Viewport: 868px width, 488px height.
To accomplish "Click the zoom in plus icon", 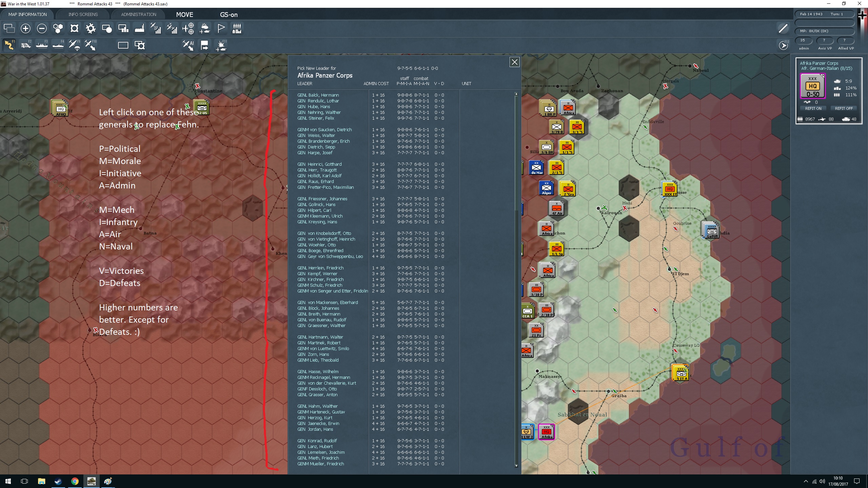I will tap(25, 28).
